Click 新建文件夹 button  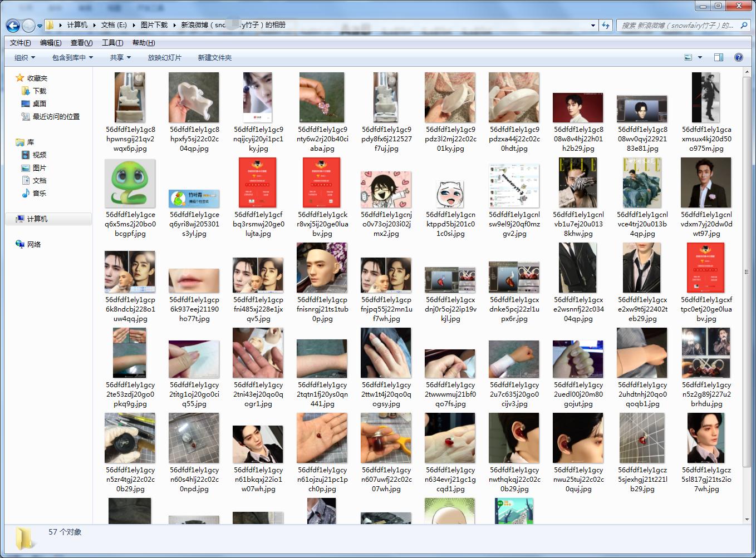(x=214, y=57)
